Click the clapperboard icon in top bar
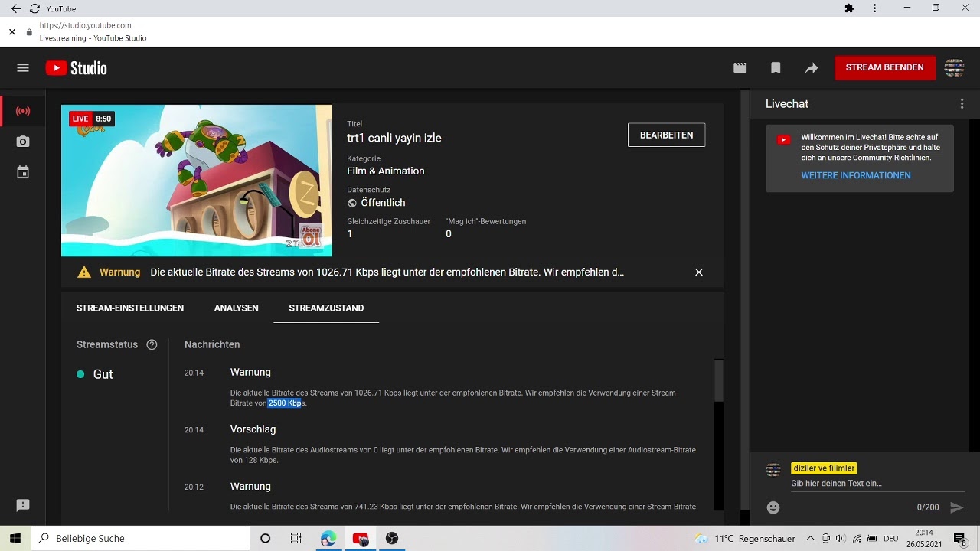The width and height of the screenshot is (980, 551). (x=740, y=68)
